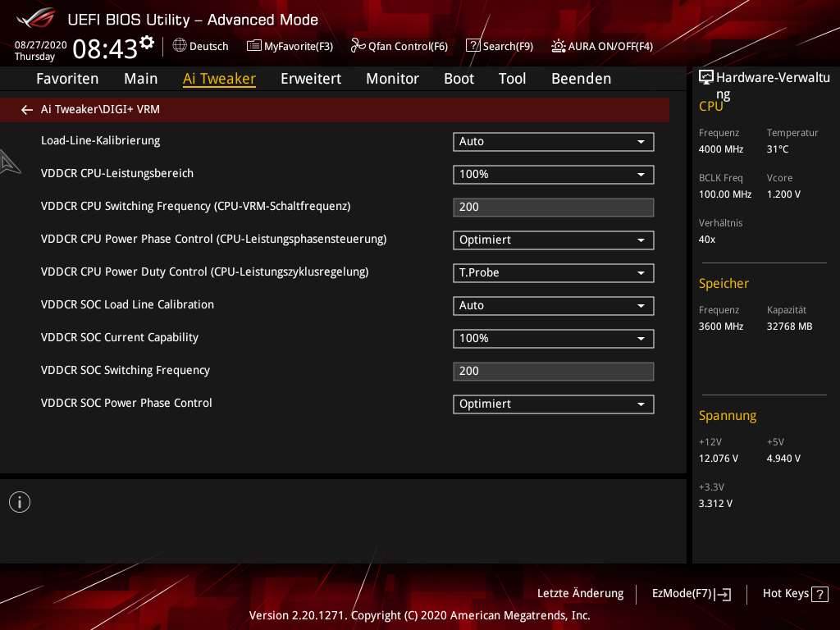Expand the VDDCR SOC Current Capability dropdown
The image size is (840, 630).
pyautogui.click(x=554, y=339)
